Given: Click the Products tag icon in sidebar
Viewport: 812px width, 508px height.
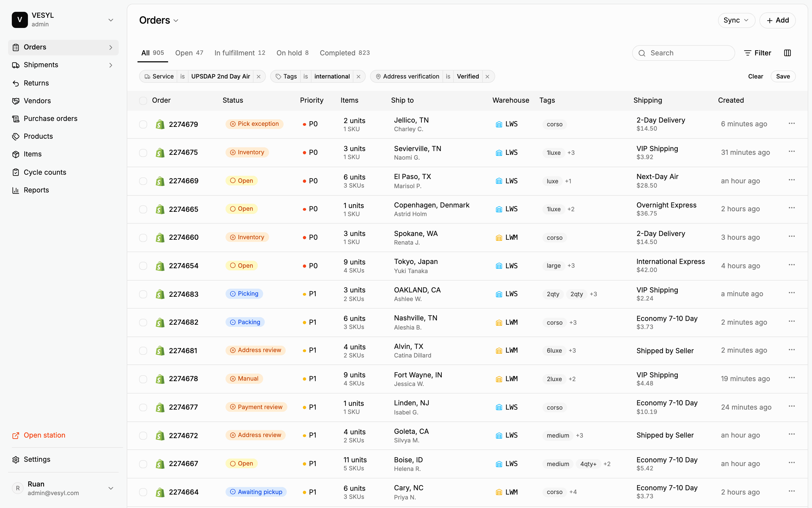Looking at the screenshot, I should pos(16,137).
